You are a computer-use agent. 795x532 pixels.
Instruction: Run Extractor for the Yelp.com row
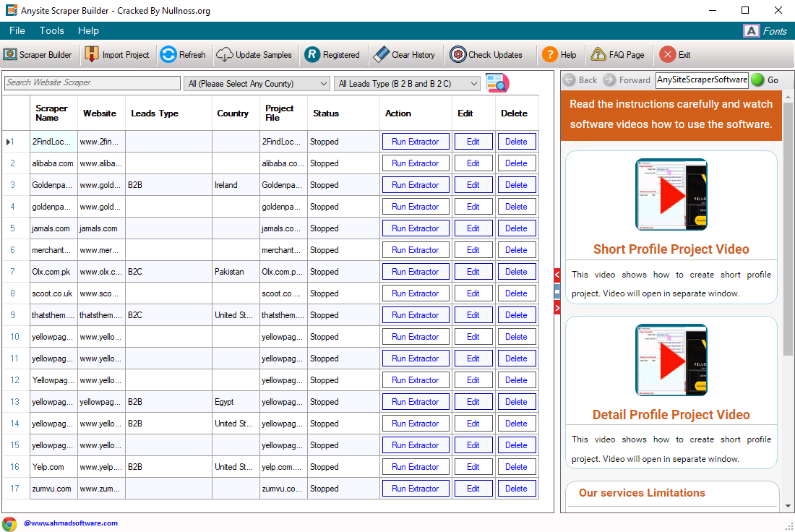click(416, 467)
